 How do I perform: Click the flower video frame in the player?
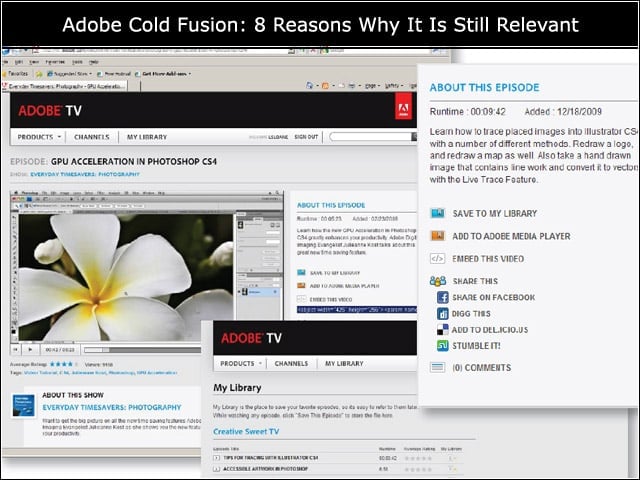point(126,277)
